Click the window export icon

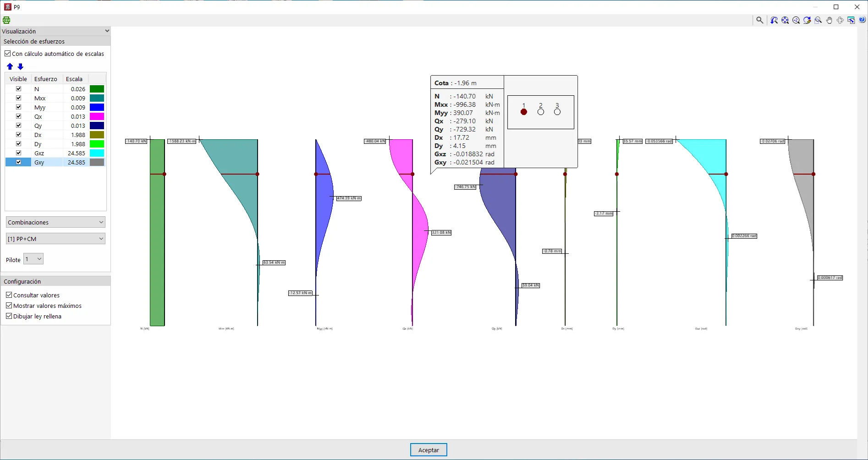(851, 20)
